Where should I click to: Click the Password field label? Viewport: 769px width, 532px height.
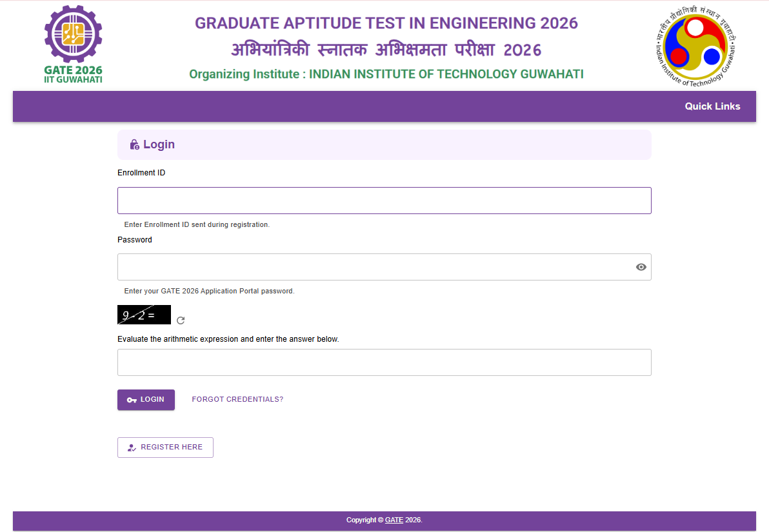pos(135,240)
